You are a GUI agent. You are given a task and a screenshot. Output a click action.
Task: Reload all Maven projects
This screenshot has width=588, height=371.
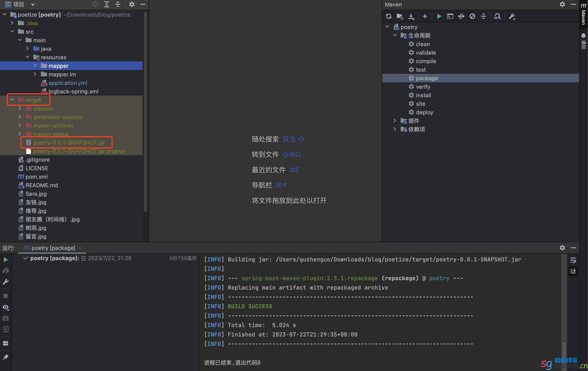tap(389, 16)
